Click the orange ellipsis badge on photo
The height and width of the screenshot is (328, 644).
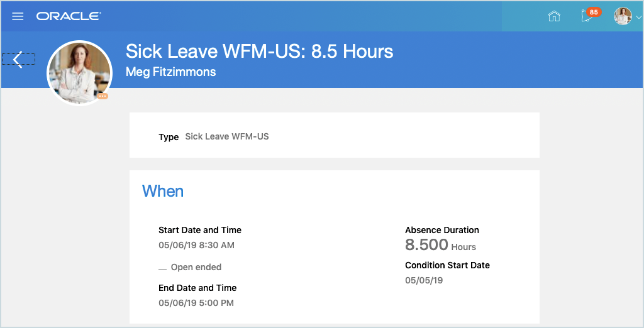[103, 96]
